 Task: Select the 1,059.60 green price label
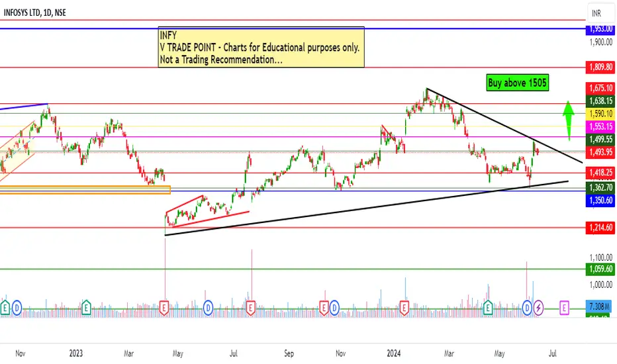(x=600, y=269)
